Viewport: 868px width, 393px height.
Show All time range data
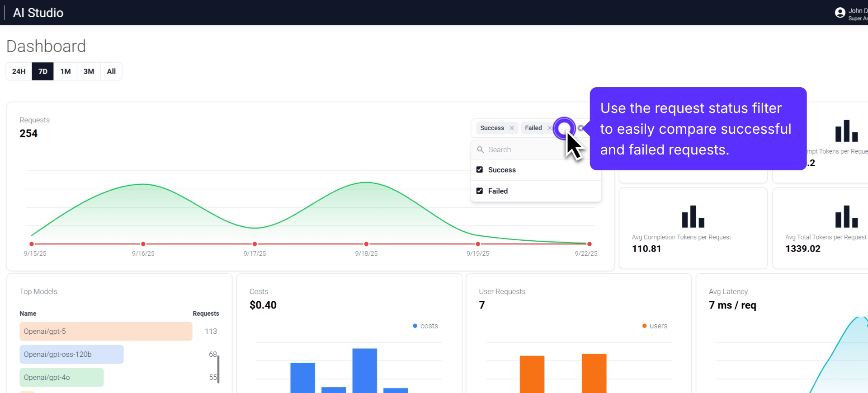pos(111,71)
